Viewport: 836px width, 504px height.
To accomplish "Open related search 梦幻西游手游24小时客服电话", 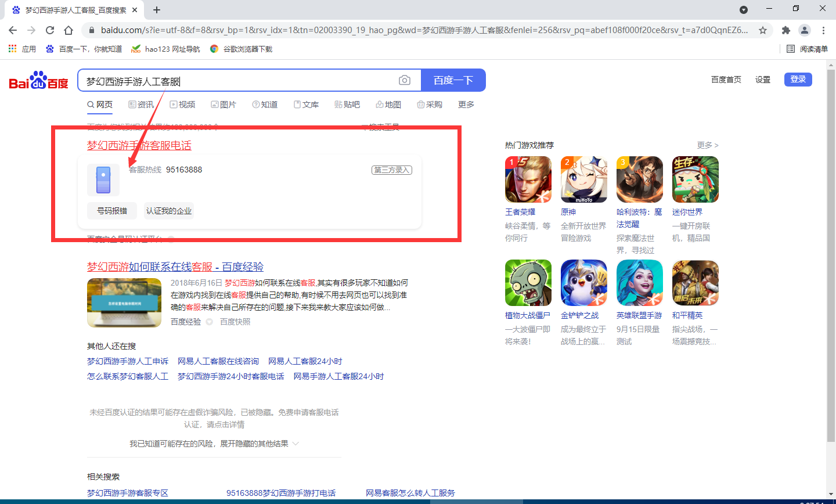I will coord(231,376).
